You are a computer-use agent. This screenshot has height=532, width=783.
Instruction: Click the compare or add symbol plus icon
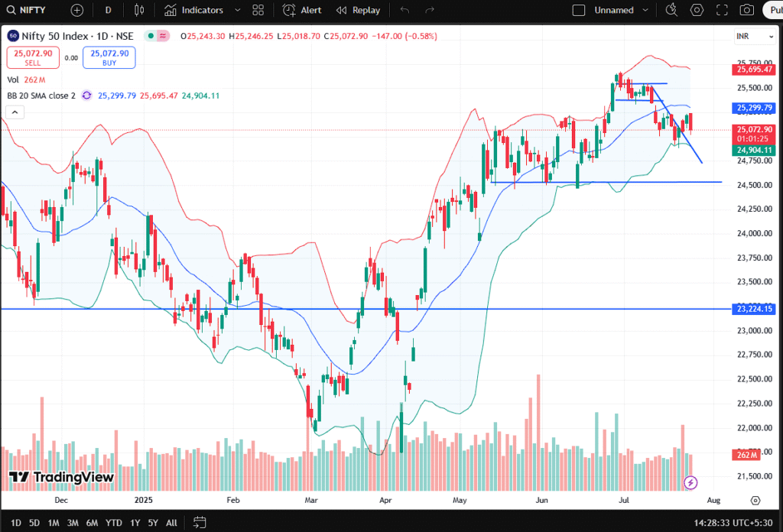pyautogui.click(x=77, y=10)
